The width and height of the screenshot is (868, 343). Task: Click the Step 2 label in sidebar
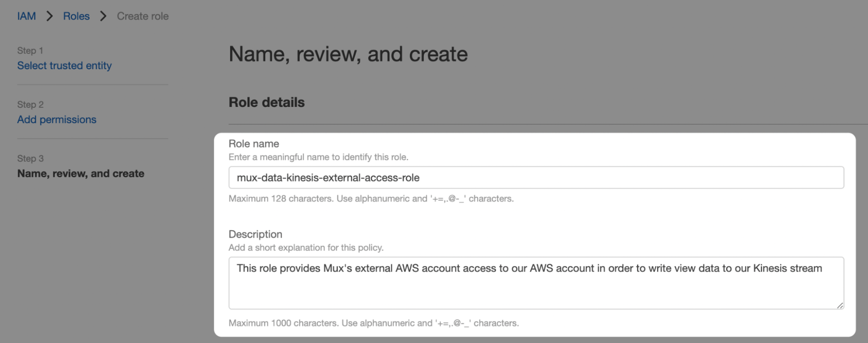coord(30,104)
